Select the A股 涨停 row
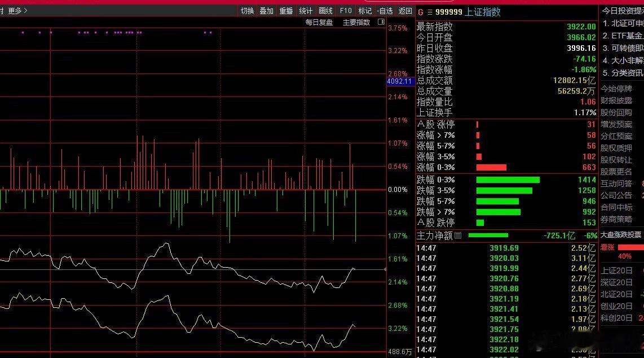 [x=506, y=124]
